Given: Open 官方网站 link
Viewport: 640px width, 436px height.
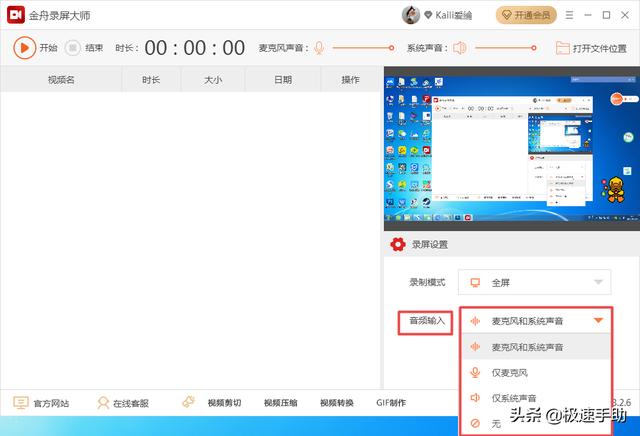Looking at the screenshot, I should [x=51, y=403].
